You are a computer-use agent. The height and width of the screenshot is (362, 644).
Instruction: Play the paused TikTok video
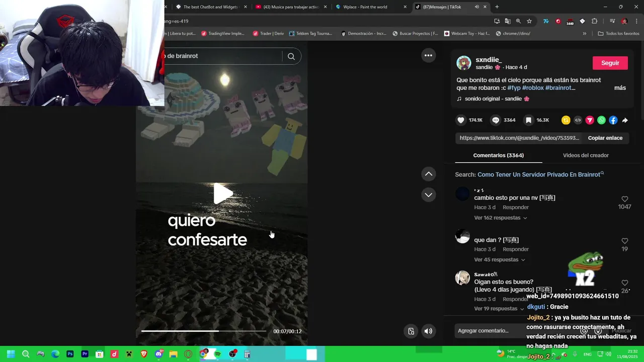(x=222, y=194)
